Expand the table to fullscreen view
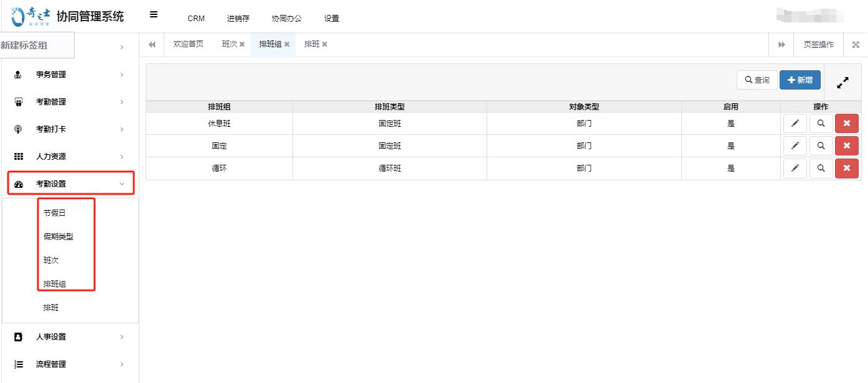The image size is (868, 383). point(843,81)
